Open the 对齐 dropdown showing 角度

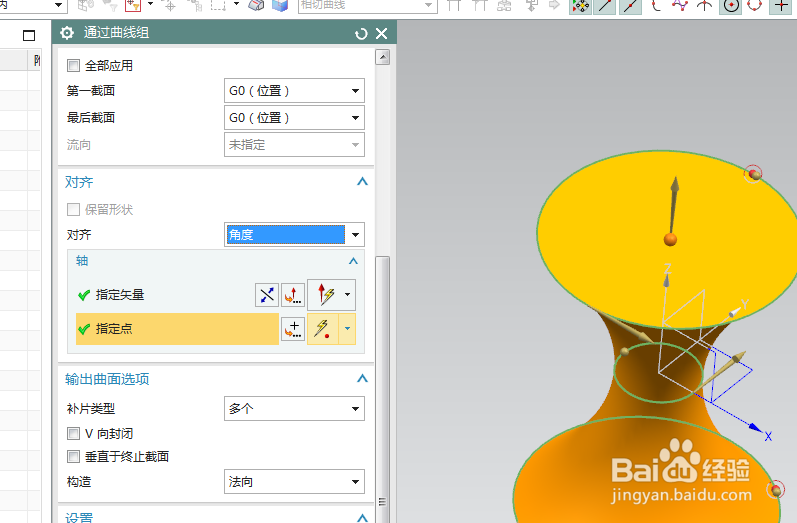[x=294, y=235]
